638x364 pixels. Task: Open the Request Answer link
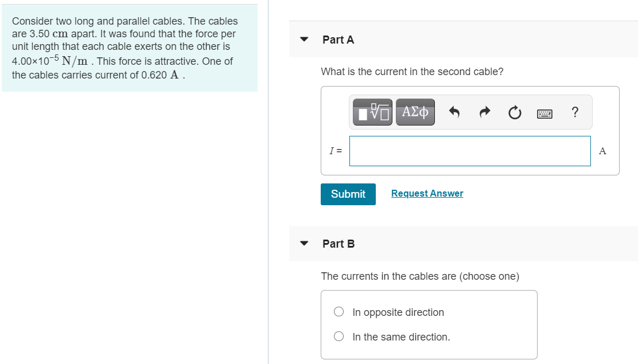(427, 193)
